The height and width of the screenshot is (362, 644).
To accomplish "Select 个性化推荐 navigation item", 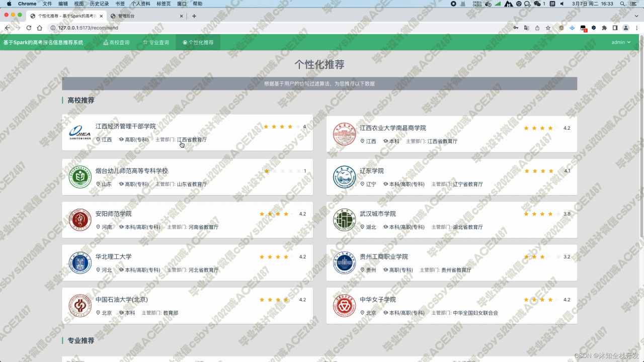I will (x=198, y=43).
